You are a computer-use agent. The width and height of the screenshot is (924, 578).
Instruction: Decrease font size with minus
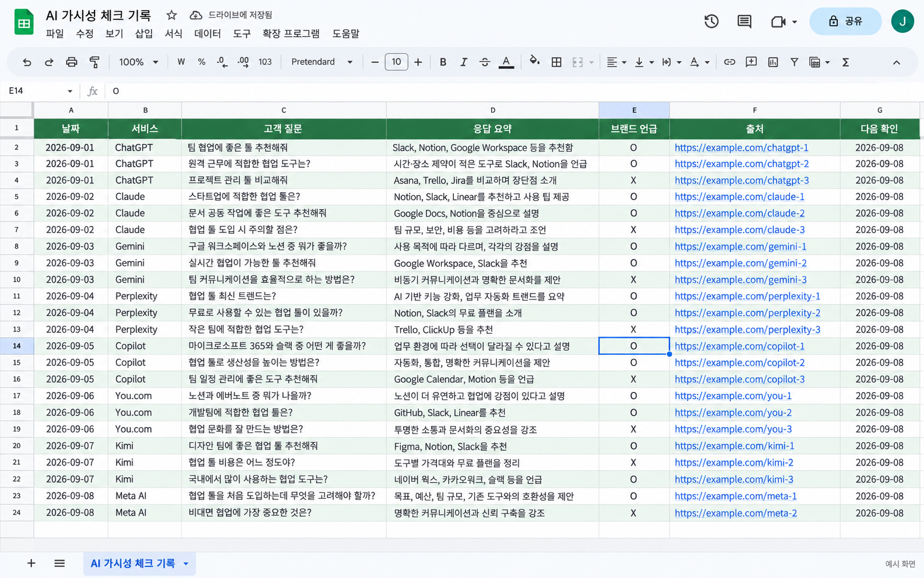(375, 62)
